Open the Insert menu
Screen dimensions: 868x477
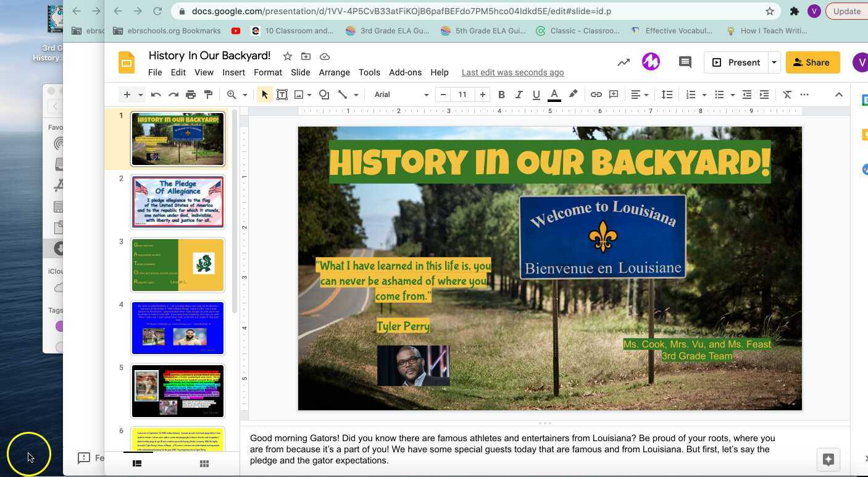click(x=233, y=72)
